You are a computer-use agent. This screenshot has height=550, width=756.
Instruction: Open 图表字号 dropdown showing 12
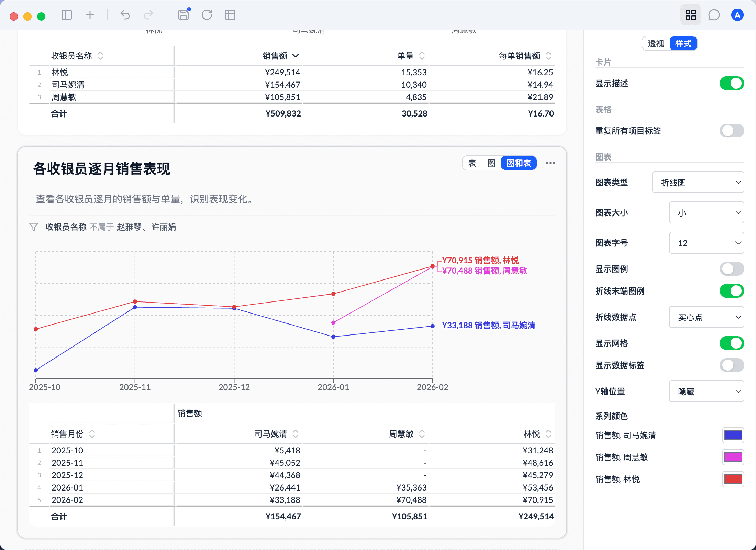[x=707, y=243]
